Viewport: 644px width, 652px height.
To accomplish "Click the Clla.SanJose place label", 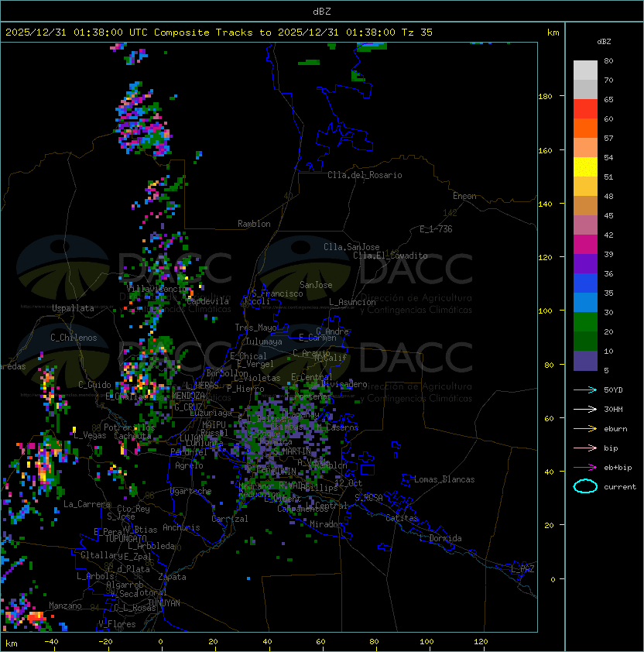I will 351,247.
